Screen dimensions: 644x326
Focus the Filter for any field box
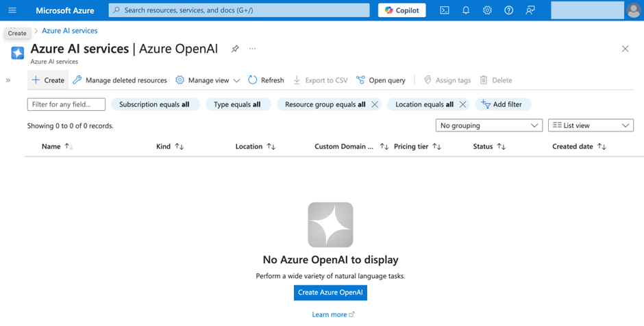(x=66, y=104)
